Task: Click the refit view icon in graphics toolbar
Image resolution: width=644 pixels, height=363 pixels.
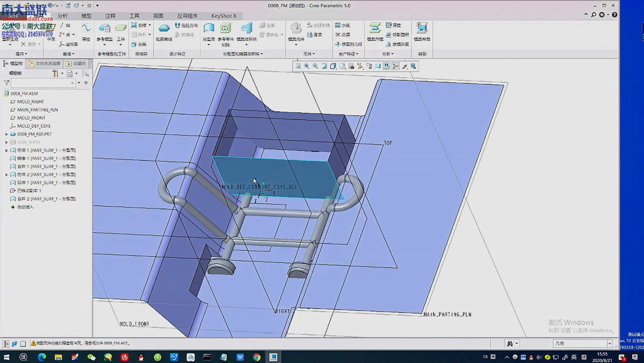Action: 298,66
